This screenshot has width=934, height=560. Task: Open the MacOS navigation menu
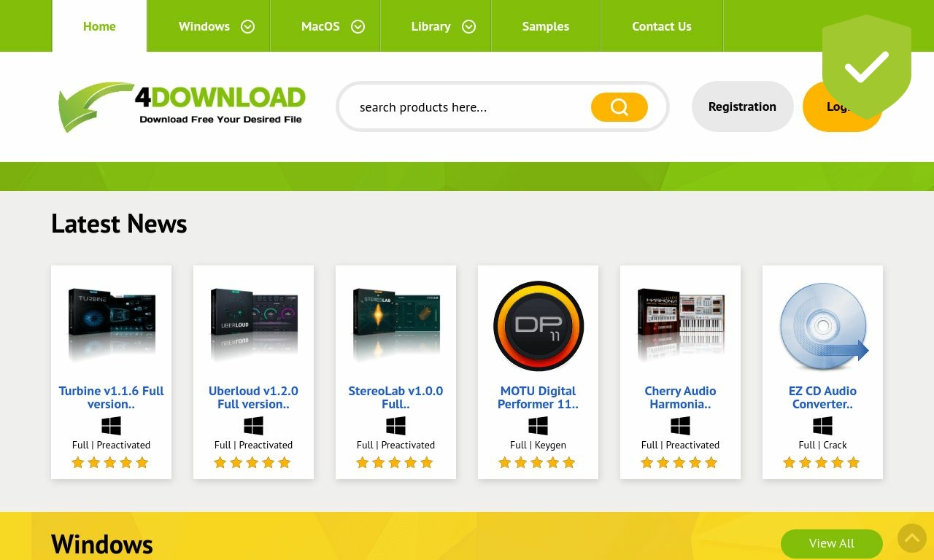pyautogui.click(x=325, y=26)
